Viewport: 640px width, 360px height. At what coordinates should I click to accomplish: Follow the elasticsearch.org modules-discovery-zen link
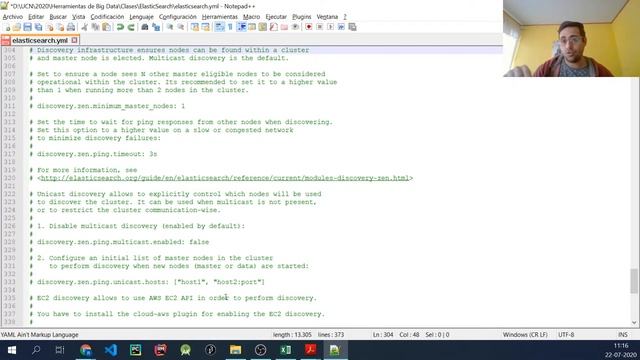(225, 178)
